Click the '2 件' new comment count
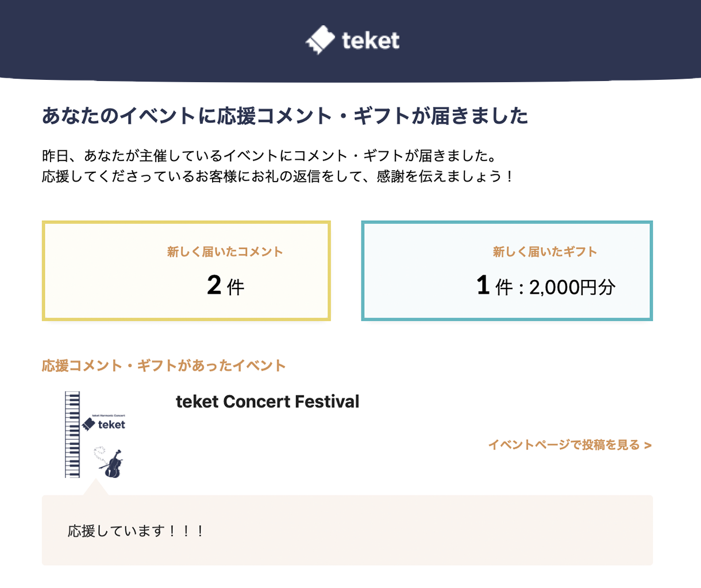Viewport: 701px width, 588px height. [x=225, y=285]
